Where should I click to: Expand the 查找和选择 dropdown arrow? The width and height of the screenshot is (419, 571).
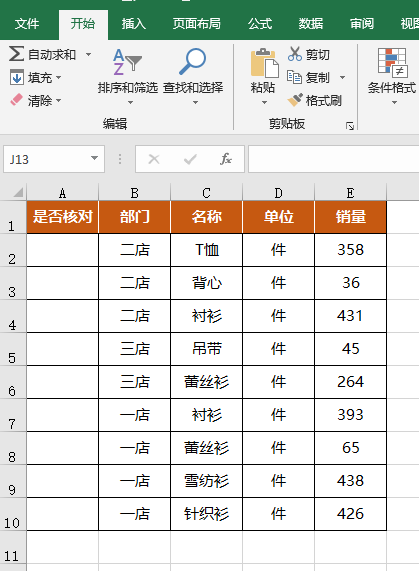click(x=195, y=103)
